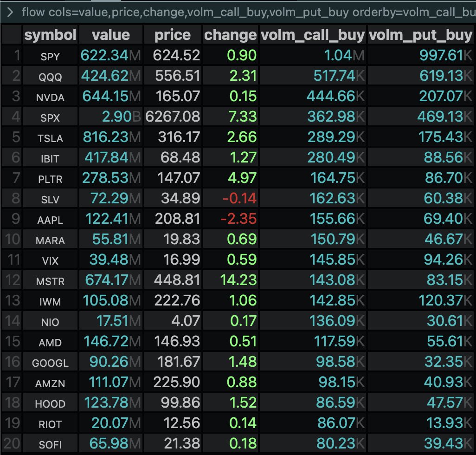This screenshot has height=455, width=476.
Task: Select the AMD symbol cell
Action: pos(50,342)
